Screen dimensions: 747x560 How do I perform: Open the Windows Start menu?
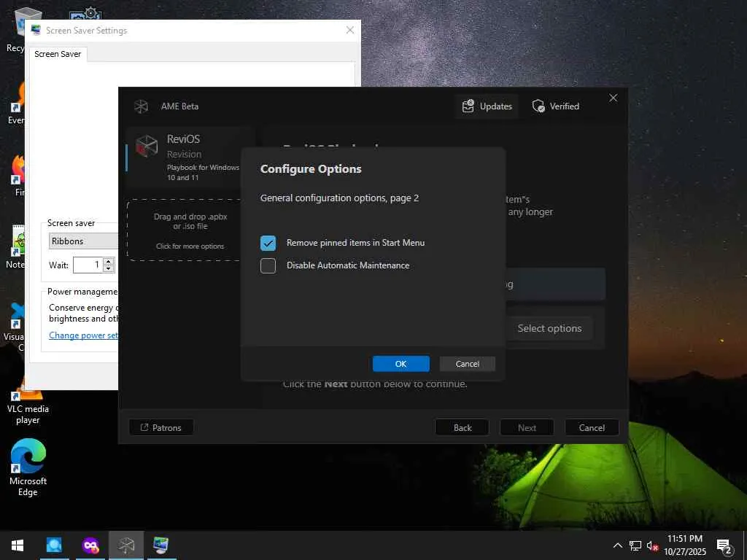[18, 545]
